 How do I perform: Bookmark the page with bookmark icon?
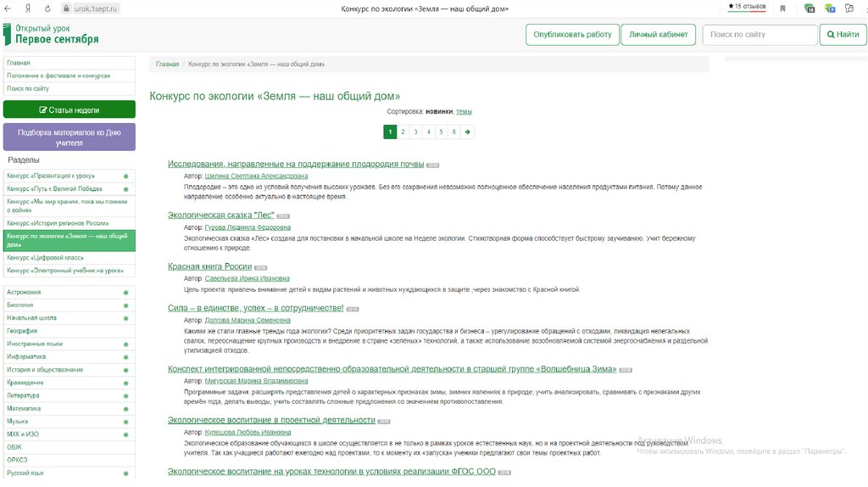[x=782, y=8]
